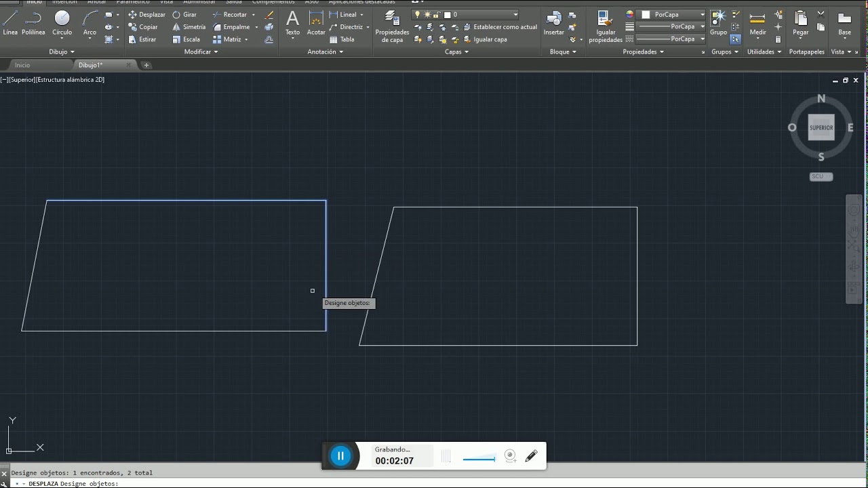Click the layer color white swatch

pyautogui.click(x=447, y=15)
